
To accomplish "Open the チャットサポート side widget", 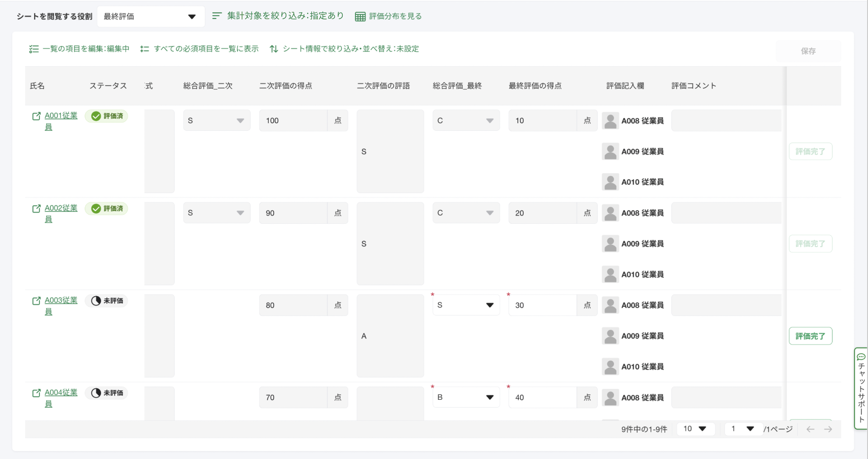I will tap(861, 388).
